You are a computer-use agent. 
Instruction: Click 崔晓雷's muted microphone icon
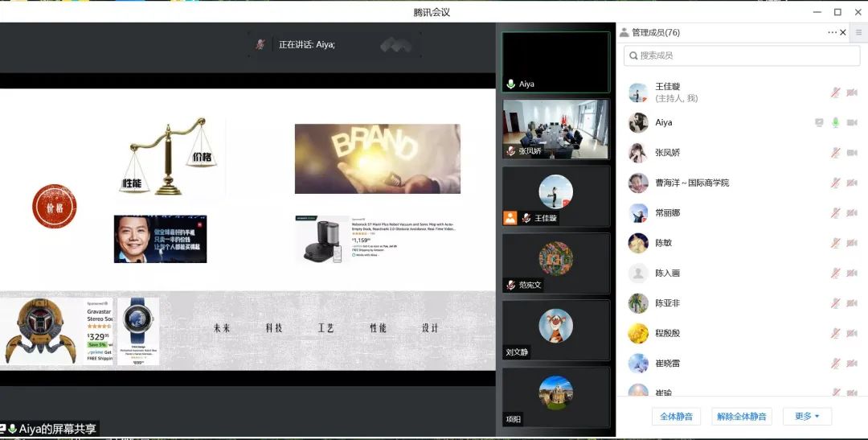(835, 363)
